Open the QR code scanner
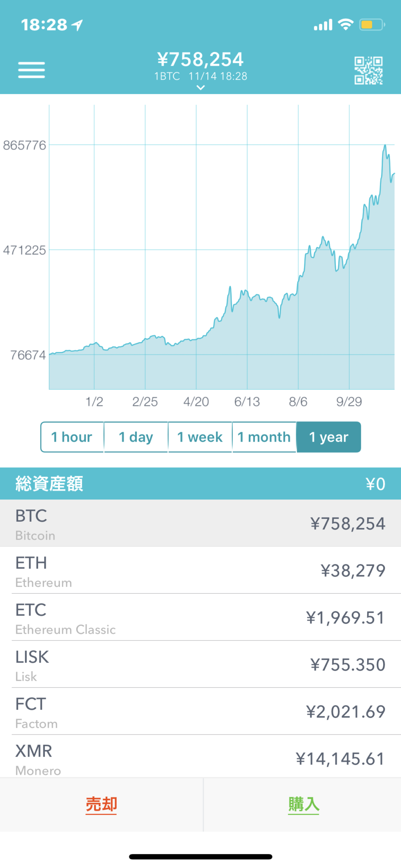401x868 pixels. tap(368, 70)
